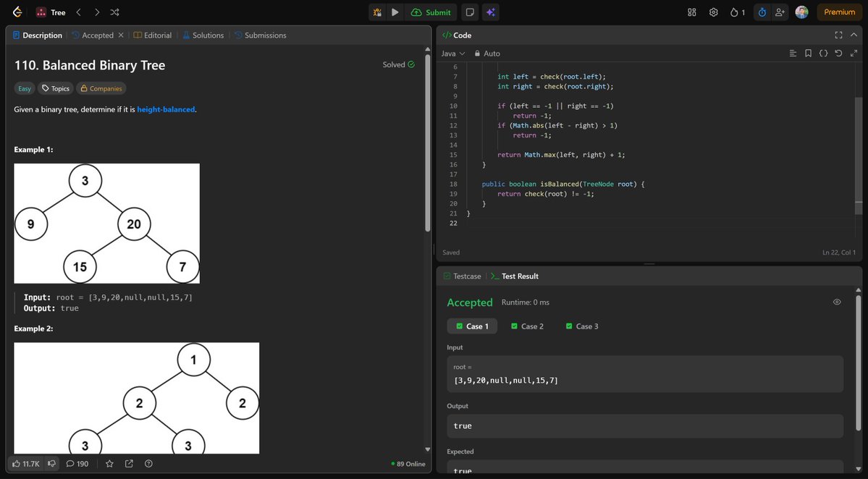Reset code to the default template

(x=838, y=53)
